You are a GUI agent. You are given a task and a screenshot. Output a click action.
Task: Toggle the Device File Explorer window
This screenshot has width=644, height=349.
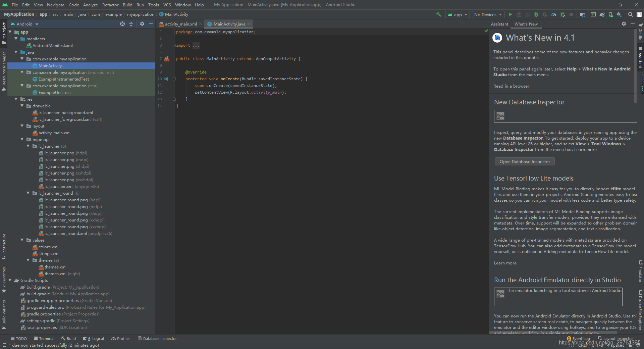640,310
